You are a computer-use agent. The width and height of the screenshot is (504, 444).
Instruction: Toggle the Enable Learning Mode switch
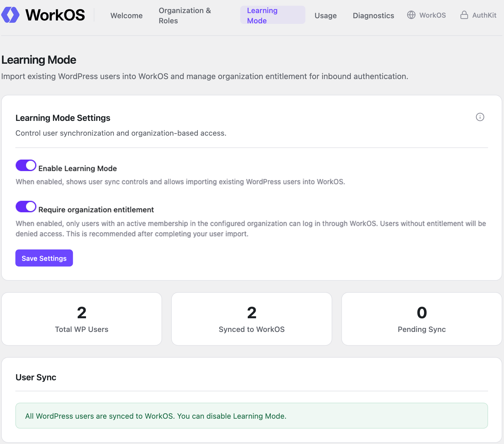(x=26, y=165)
